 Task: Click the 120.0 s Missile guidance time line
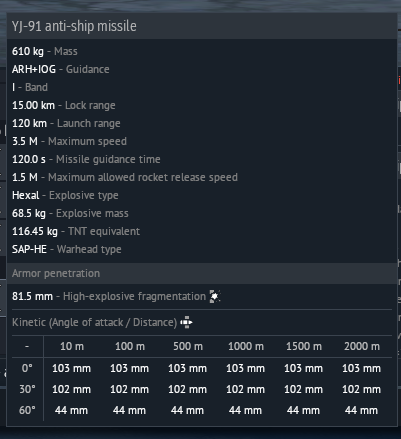pos(86,159)
